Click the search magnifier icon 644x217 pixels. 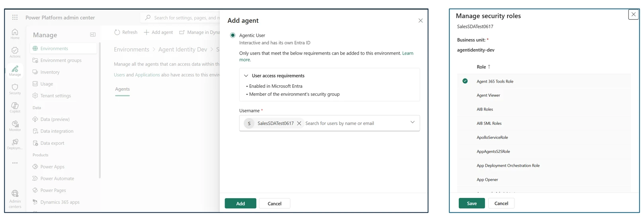pyautogui.click(x=148, y=18)
